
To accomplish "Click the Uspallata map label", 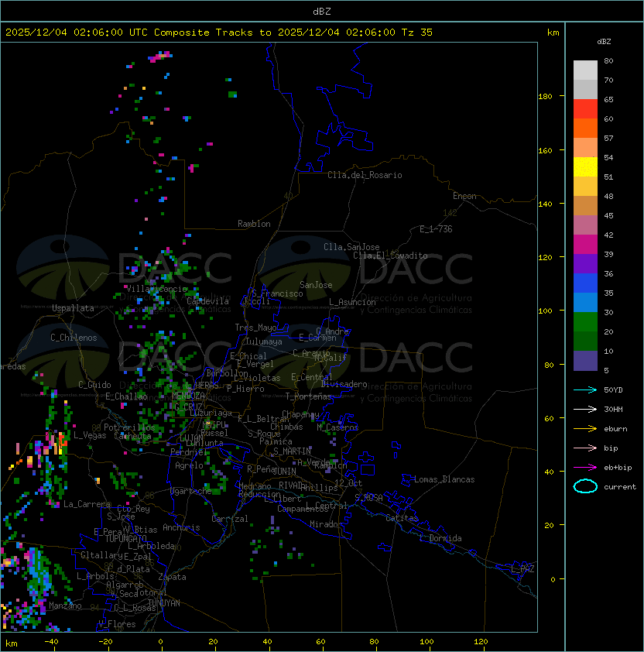I will click(x=73, y=308).
